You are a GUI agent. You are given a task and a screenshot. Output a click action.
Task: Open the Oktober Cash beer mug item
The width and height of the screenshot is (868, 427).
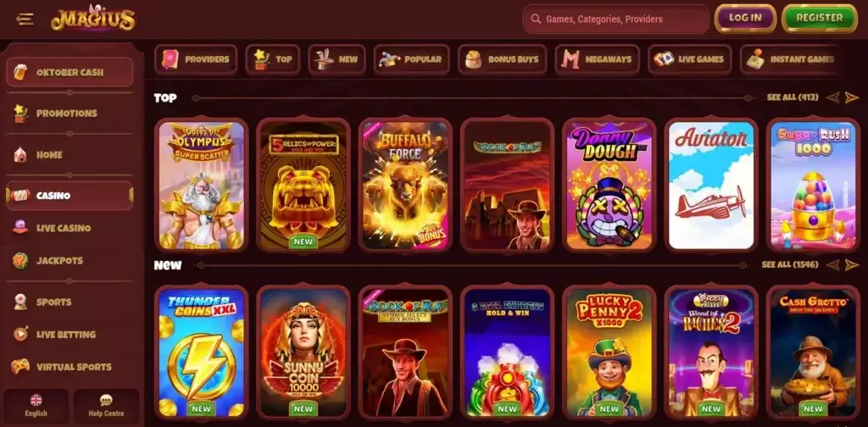coord(70,73)
